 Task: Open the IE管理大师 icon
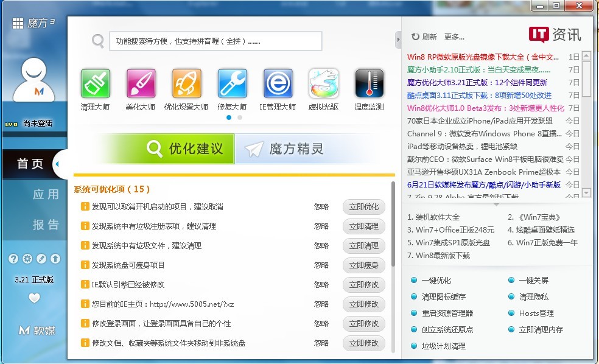pyautogui.click(x=278, y=84)
